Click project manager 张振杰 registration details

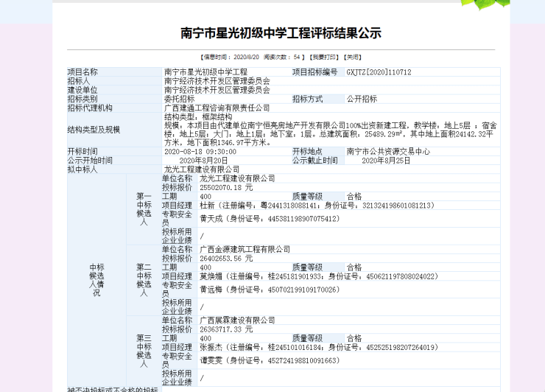[x=319, y=348]
